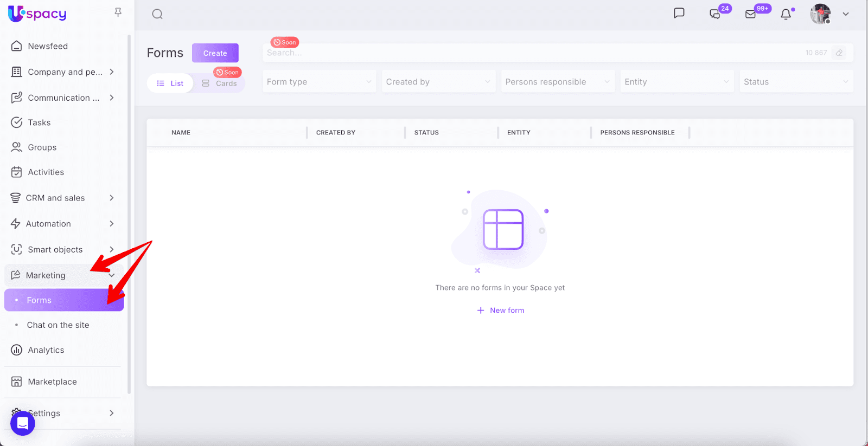Image resolution: width=868 pixels, height=446 pixels.
Task: Click the forms Search input field
Action: (532, 53)
